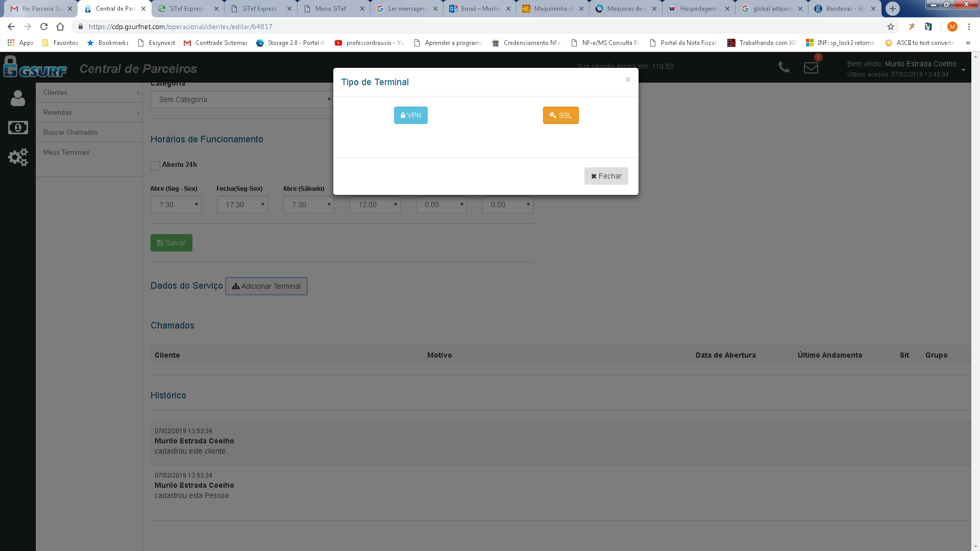Open the Meus Terminais menu item

pyautogui.click(x=66, y=152)
